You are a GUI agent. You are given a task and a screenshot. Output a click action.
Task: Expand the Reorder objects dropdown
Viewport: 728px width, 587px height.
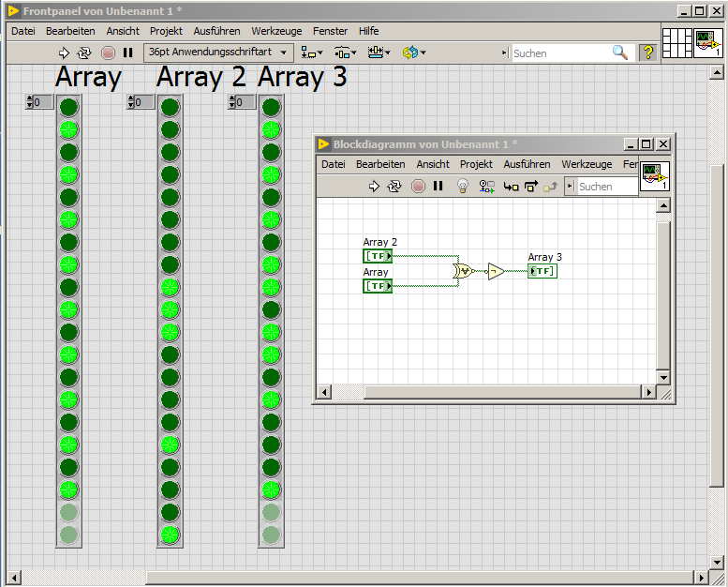tap(413, 53)
